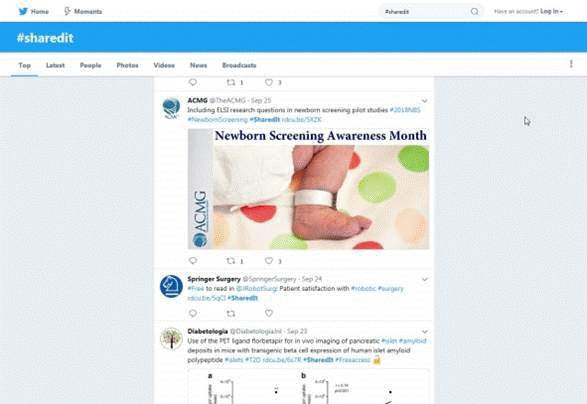Click the Moments text link
The width and height of the screenshot is (587, 404).
tap(88, 12)
